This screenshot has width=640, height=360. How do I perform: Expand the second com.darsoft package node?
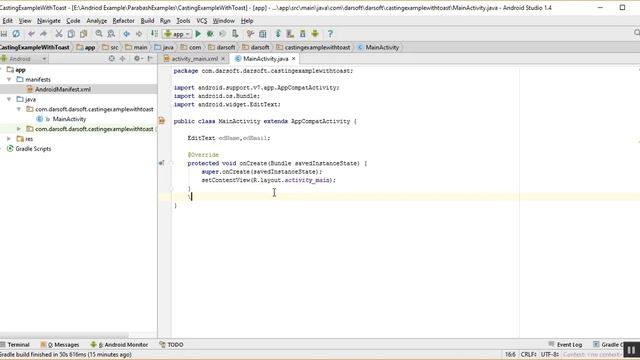pos(19,129)
